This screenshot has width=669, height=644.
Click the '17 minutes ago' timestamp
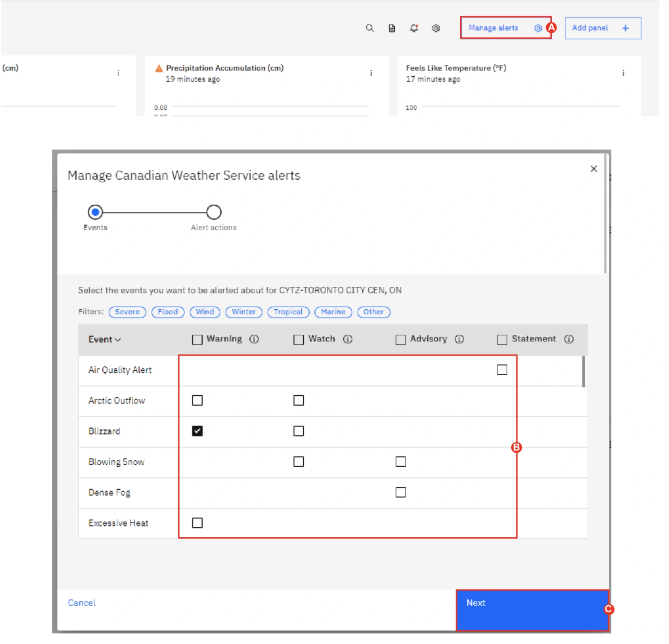click(x=433, y=79)
